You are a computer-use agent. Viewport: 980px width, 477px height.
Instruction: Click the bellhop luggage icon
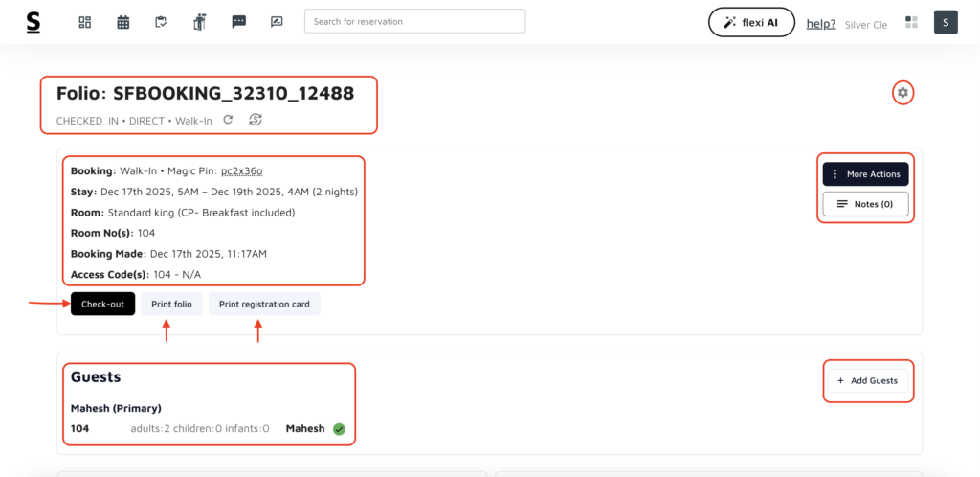[x=199, y=22]
